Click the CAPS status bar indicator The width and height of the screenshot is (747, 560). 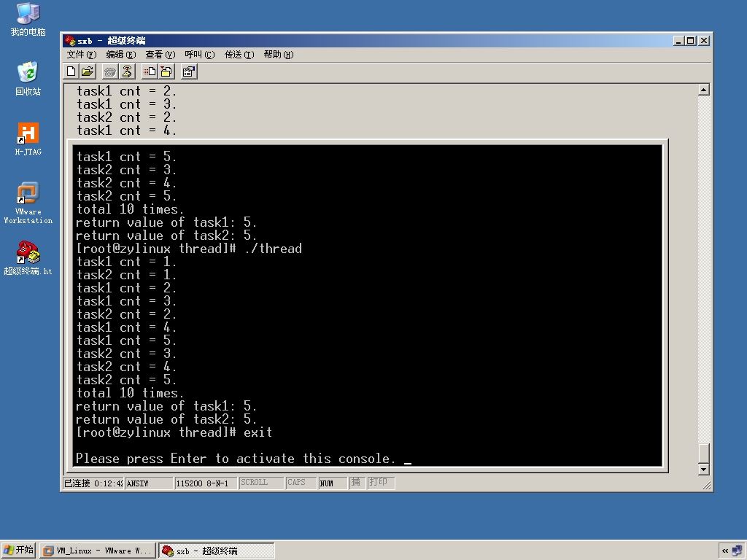pyautogui.click(x=300, y=483)
